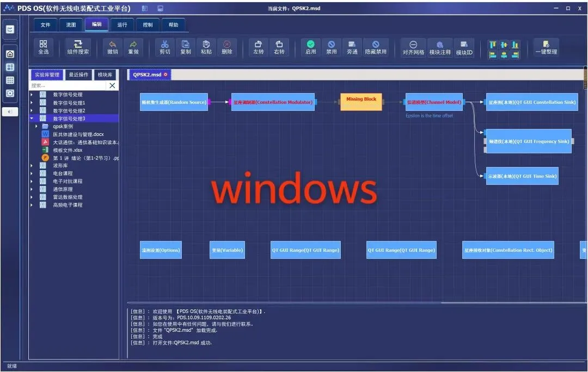Switch to 模块库 panel tab
Viewport: 588px width, 372px height.
[105, 75]
